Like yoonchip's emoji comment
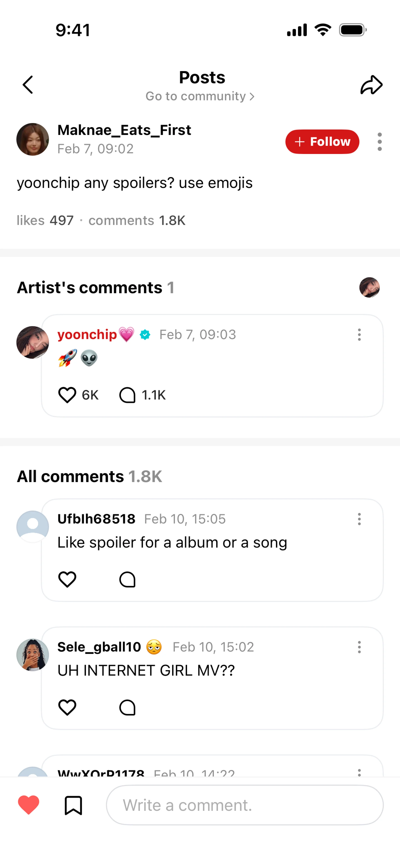 (67, 395)
